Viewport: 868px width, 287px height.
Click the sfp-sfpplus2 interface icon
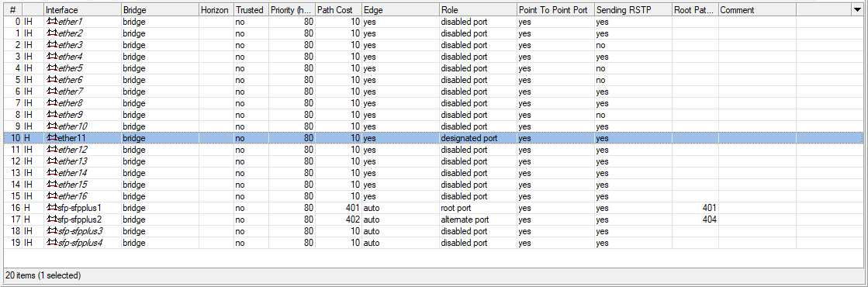pyautogui.click(x=51, y=220)
